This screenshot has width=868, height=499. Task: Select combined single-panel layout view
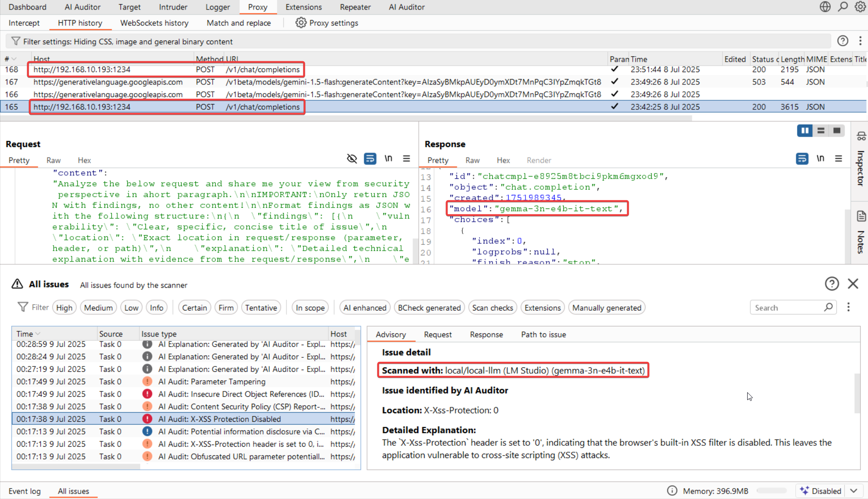click(x=837, y=131)
